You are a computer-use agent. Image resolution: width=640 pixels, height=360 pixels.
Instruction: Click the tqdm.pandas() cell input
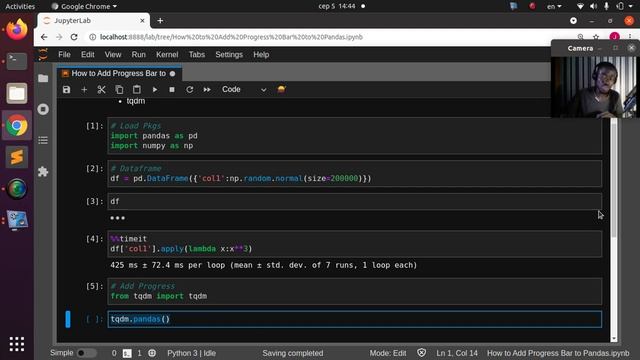[355, 319]
